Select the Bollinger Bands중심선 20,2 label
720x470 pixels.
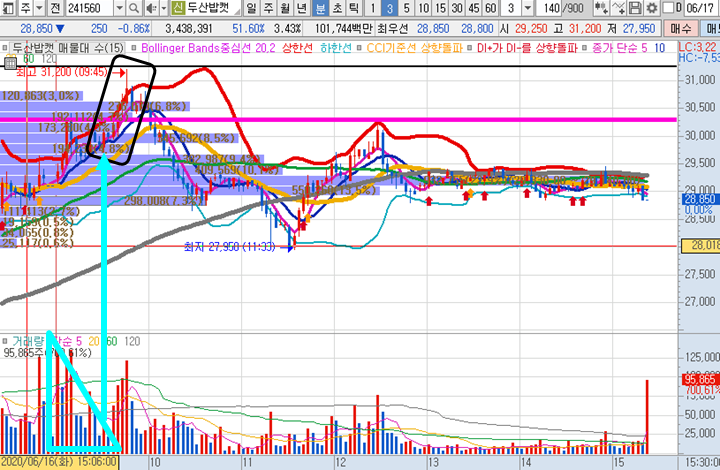coord(208,48)
